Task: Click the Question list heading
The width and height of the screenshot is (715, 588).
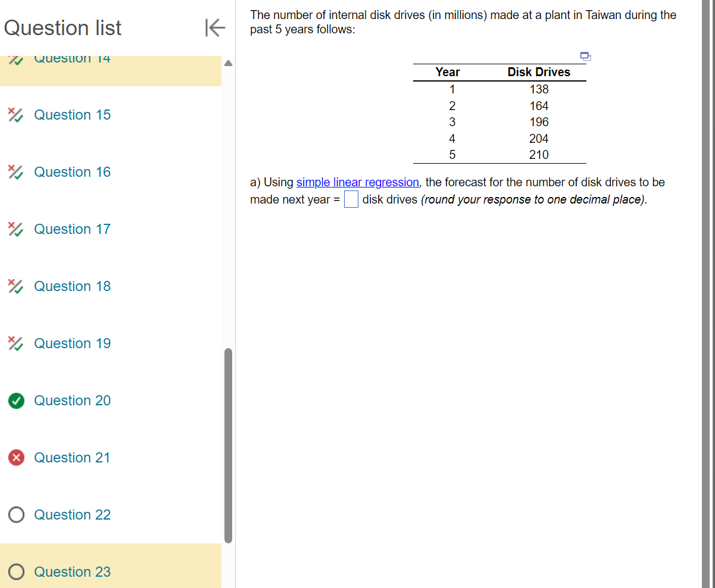Action: (x=62, y=27)
